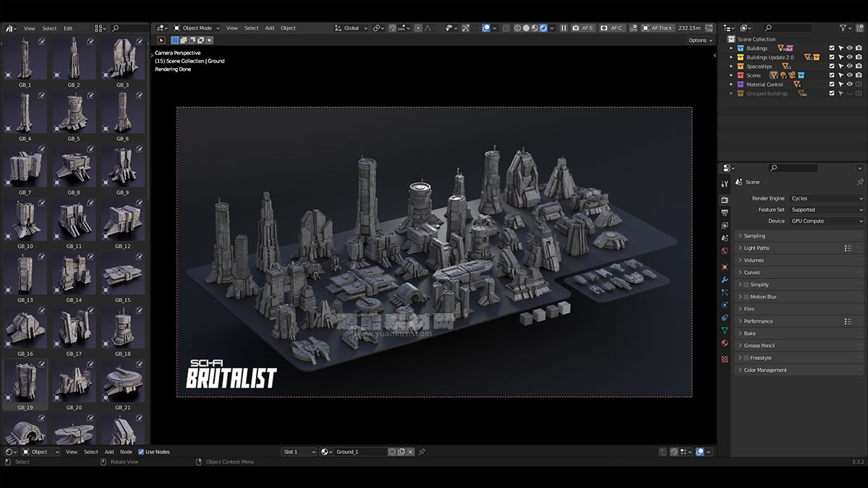The height and width of the screenshot is (488, 868).
Task: Select the GB_12 building asset thumbnail
Action: (x=122, y=219)
